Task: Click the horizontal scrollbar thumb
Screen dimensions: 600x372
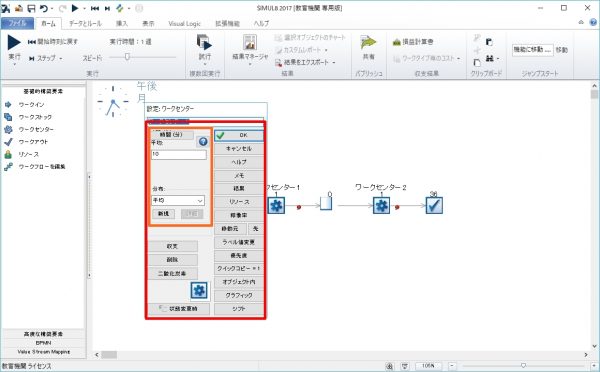Action: coord(109,355)
